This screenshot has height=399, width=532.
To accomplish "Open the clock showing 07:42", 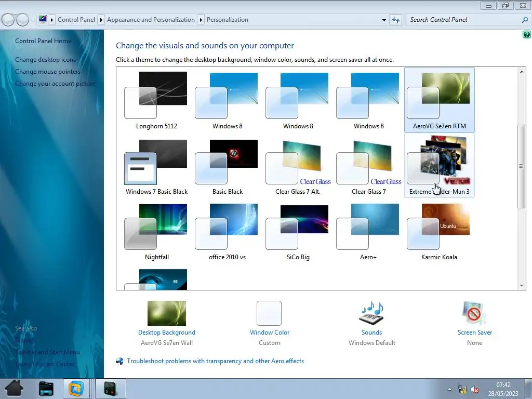I will click(503, 389).
